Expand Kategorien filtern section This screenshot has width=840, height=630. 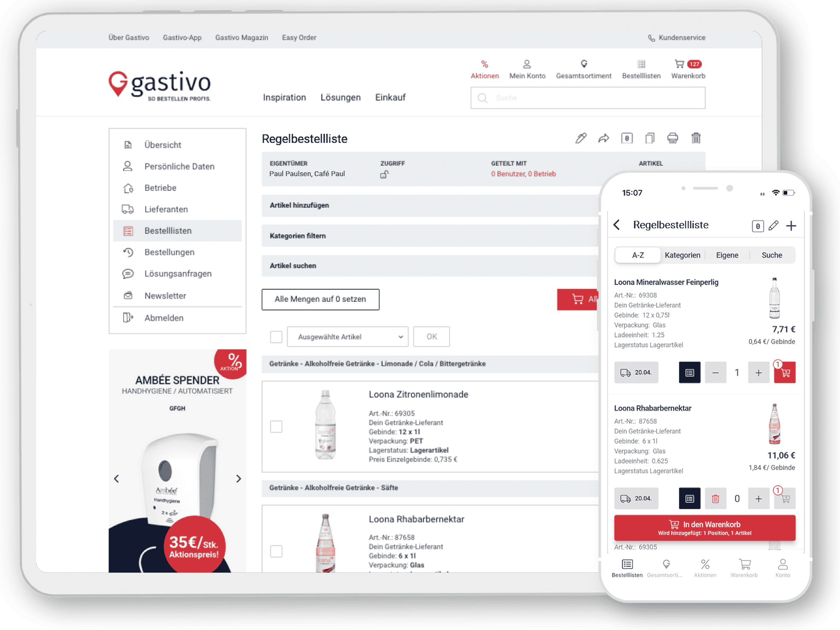(x=430, y=236)
